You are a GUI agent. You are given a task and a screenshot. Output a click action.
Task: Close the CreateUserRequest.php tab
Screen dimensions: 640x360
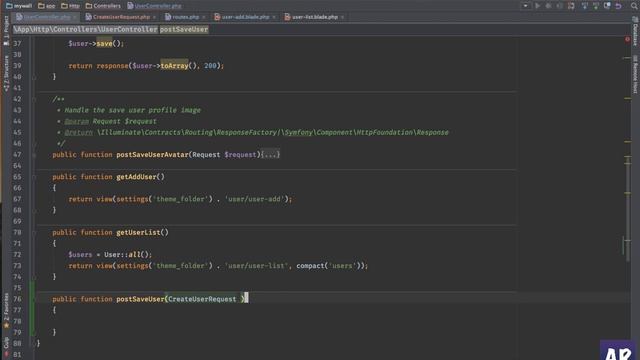(x=154, y=17)
